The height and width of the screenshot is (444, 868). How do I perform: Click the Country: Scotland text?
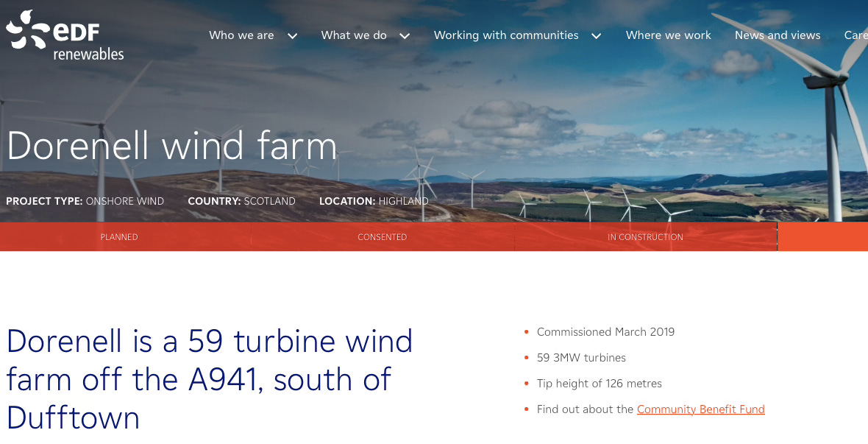tap(241, 201)
